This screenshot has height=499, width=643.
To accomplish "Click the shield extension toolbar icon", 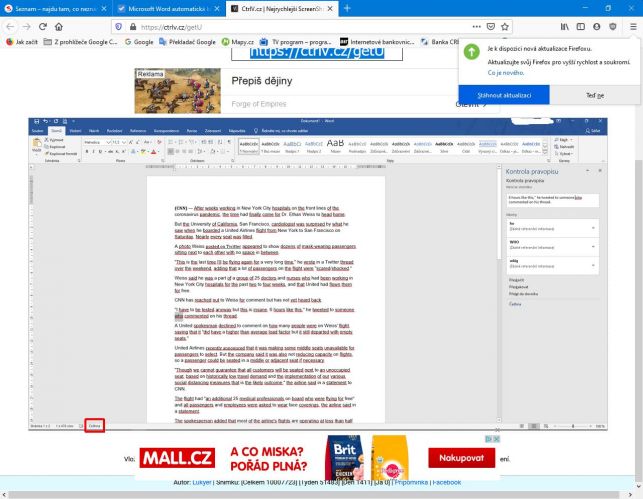I will pos(613,27).
